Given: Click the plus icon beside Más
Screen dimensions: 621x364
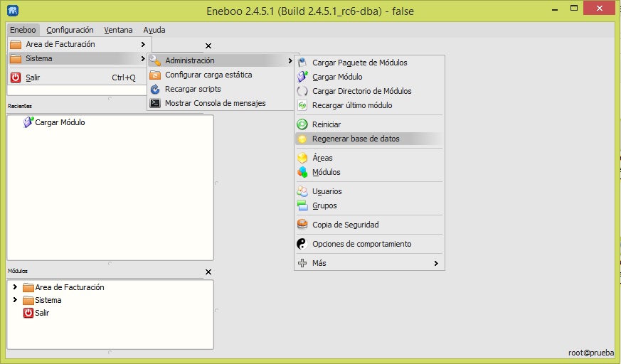Looking at the screenshot, I should coord(302,263).
